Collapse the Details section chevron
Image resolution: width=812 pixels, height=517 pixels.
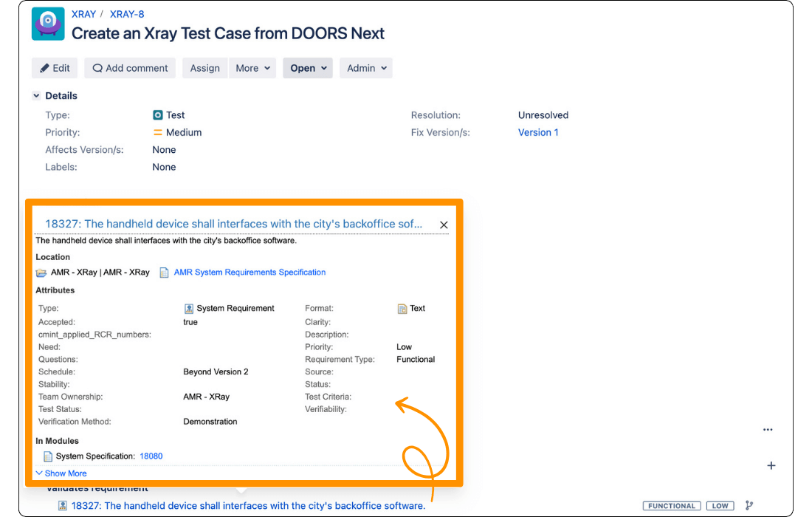pos(36,95)
